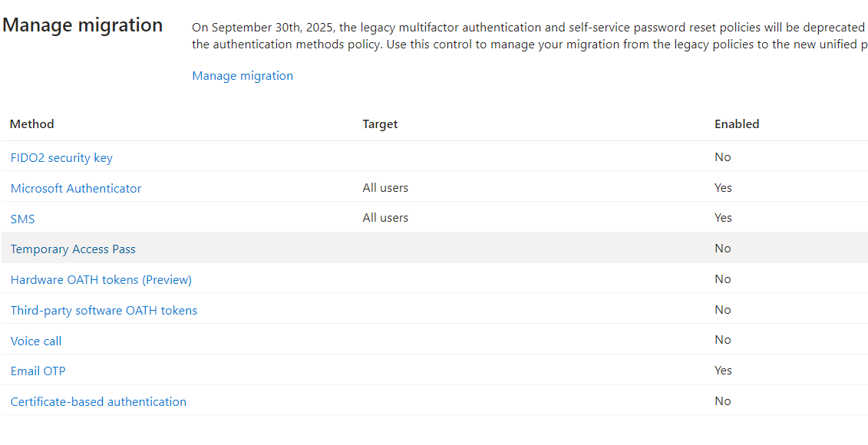Viewport: 868px width, 445px height.
Task: Click the large Manage migration heading
Action: coord(82,25)
